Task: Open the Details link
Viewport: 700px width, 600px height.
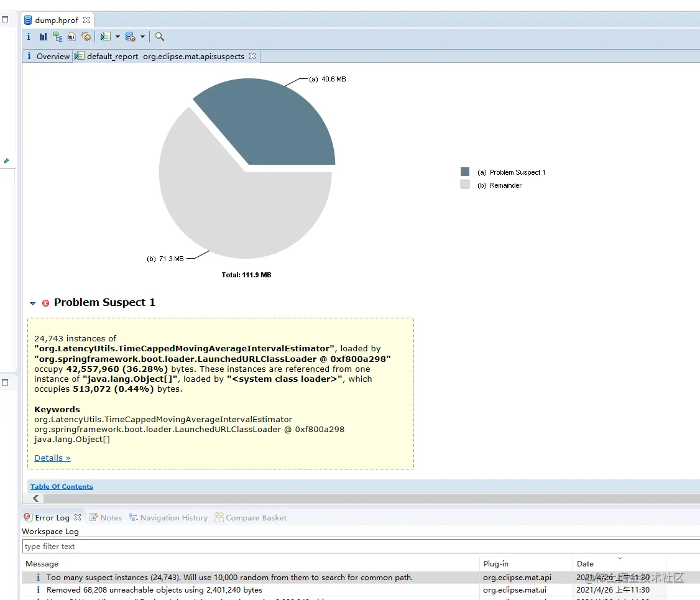Action: coord(52,458)
